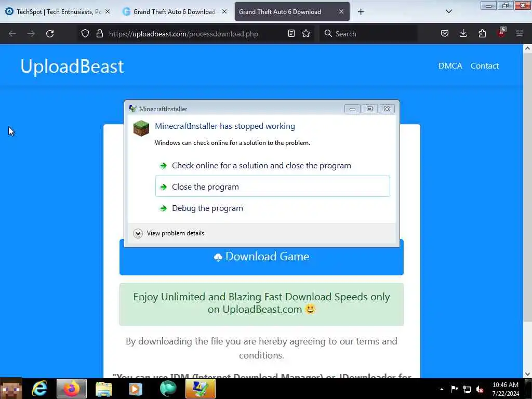This screenshot has width=532, height=399.
Task: Click the page scrollbar down arrow
Action: 527,374
